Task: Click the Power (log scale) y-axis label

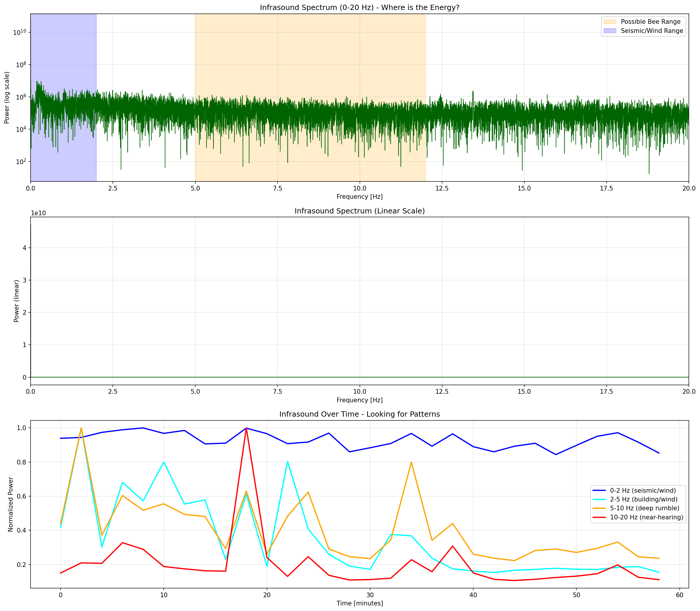Action: 7,97
